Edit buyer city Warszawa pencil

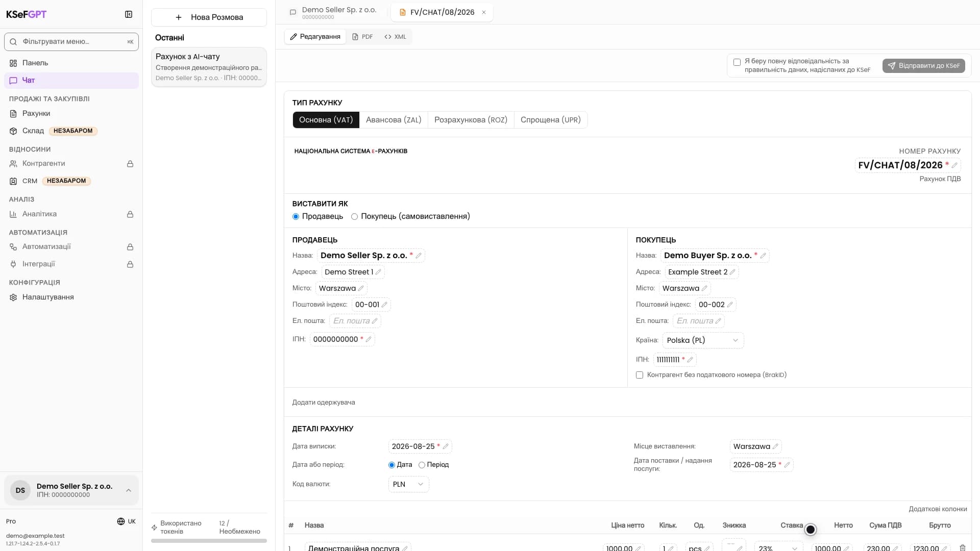pos(704,288)
